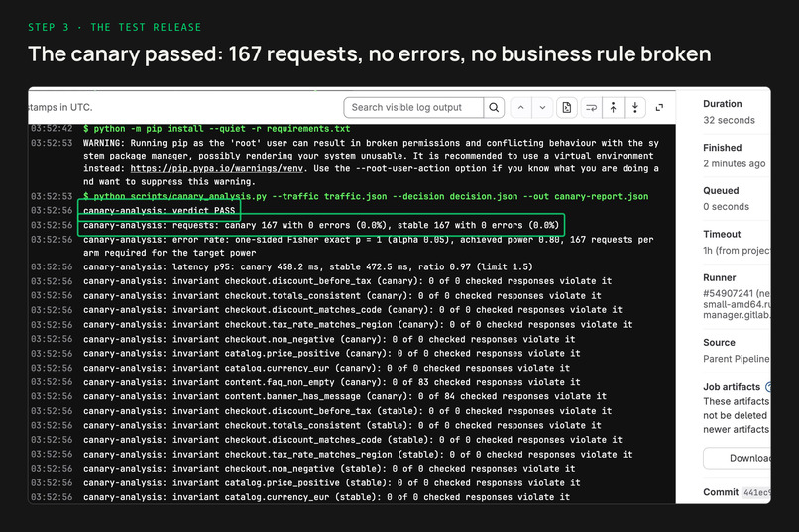The height and width of the screenshot is (532, 799).
Task: Click the '32 seconds' duration value
Action: pyautogui.click(x=729, y=120)
